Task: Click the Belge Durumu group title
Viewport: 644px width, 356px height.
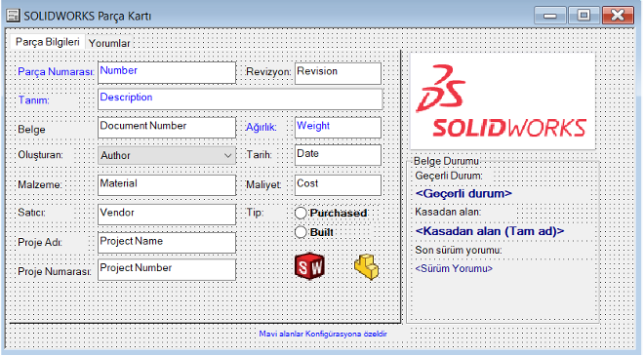Action: point(447,161)
